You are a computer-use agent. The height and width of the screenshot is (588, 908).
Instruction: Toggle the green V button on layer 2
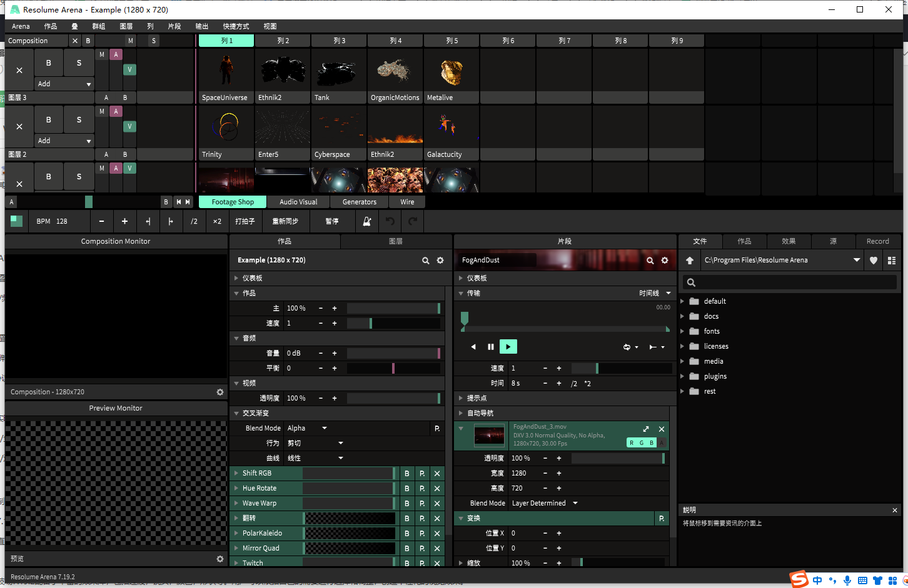(129, 126)
